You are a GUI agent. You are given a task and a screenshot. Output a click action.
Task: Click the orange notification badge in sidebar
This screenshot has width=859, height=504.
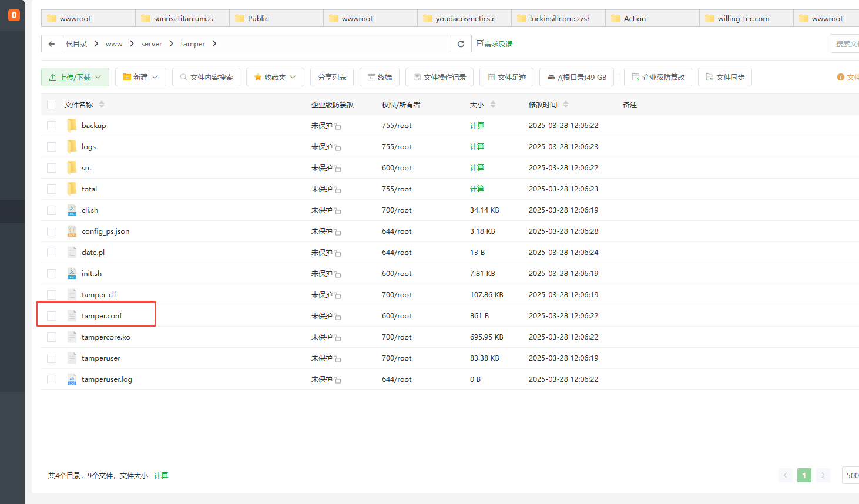tap(14, 15)
